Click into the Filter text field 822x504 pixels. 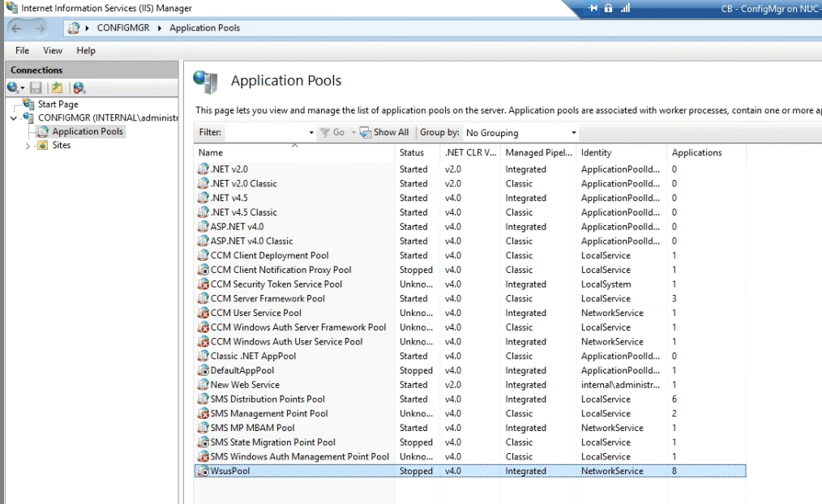point(264,133)
